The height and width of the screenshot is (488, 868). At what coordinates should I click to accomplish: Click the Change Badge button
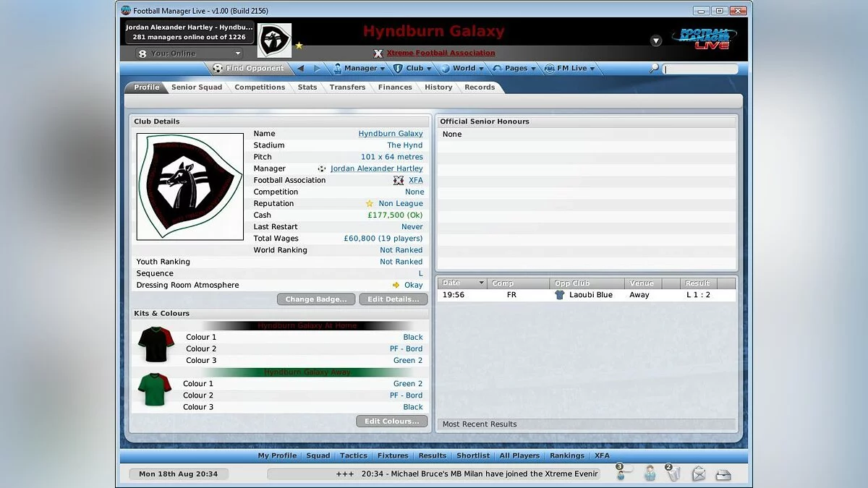(x=315, y=299)
